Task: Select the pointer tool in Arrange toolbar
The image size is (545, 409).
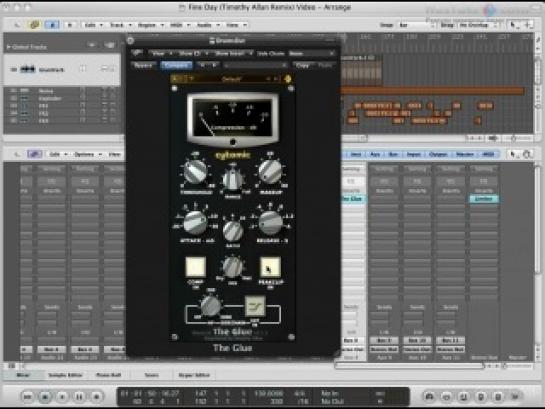Action: (x=514, y=25)
